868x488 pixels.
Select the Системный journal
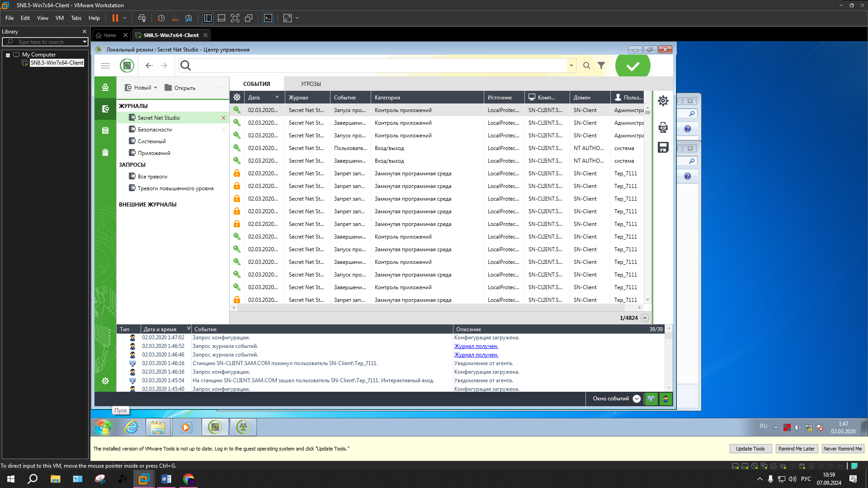pyautogui.click(x=151, y=141)
